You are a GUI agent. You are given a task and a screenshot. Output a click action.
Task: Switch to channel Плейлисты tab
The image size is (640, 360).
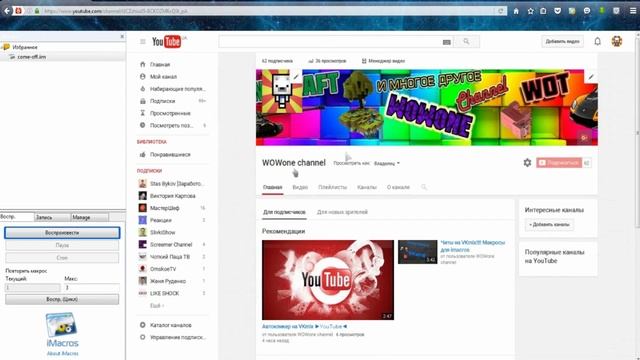point(333,187)
